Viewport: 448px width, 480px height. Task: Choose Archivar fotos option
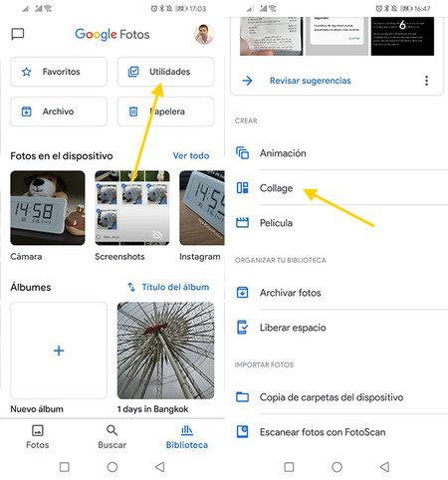(x=336, y=293)
